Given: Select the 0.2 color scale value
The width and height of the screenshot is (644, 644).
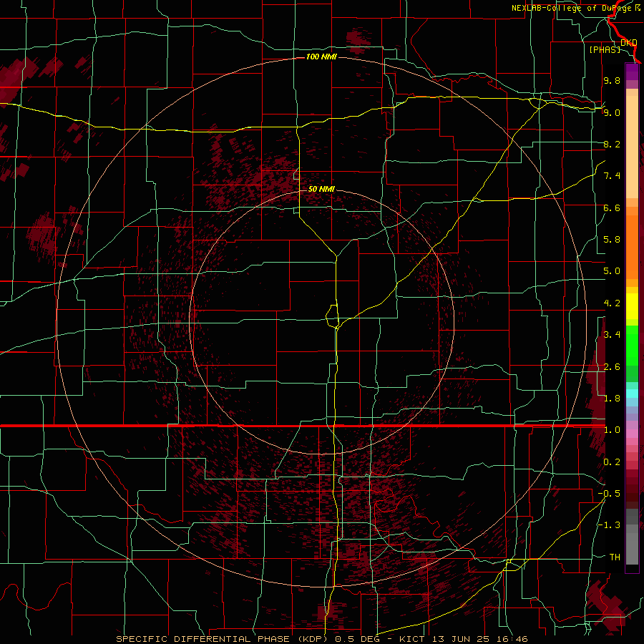Looking at the screenshot, I should (612, 462).
